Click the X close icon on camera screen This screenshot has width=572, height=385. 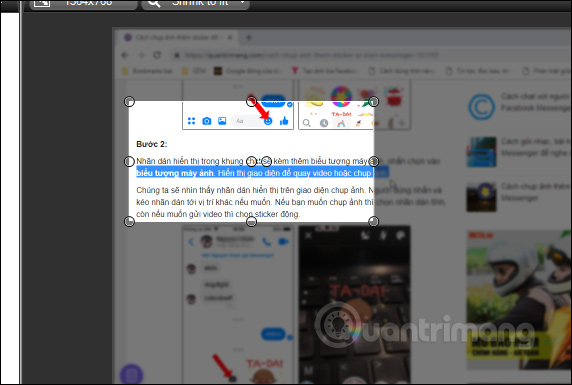(x=308, y=235)
